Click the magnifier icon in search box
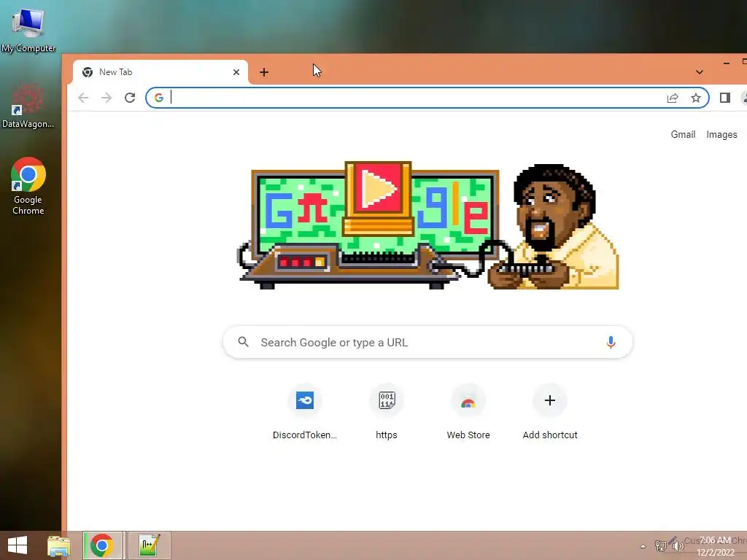 tap(244, 342)
